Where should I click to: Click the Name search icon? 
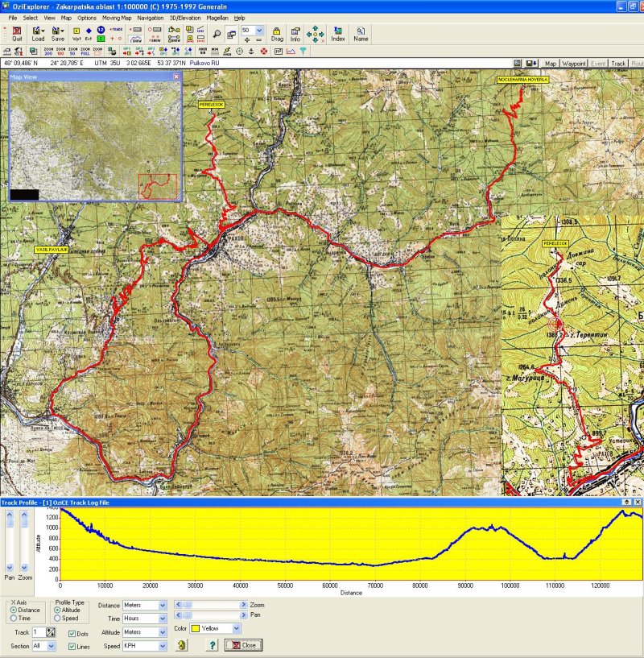[361, 32]
